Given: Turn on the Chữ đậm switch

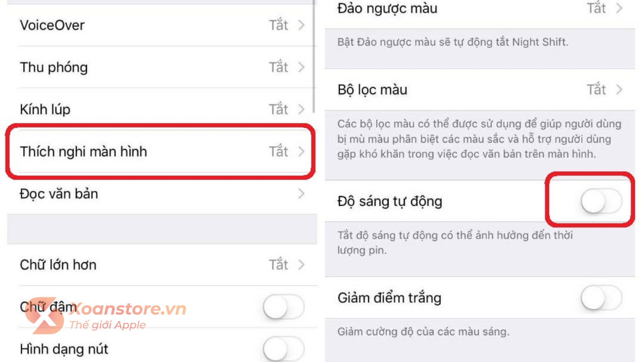Looking at the screenshot, I should click(284, 307).
